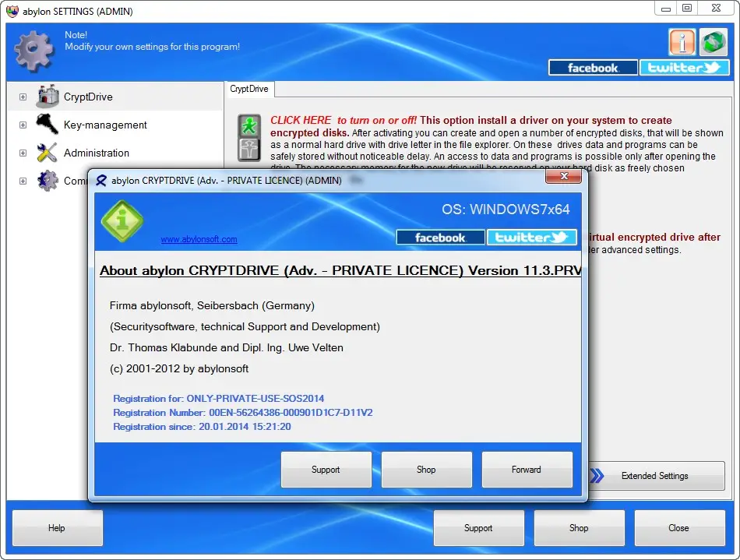Click the abylon SETTINGS title bar icon
Viewport: 740px width, 560px height.
(x=12, y=10)
